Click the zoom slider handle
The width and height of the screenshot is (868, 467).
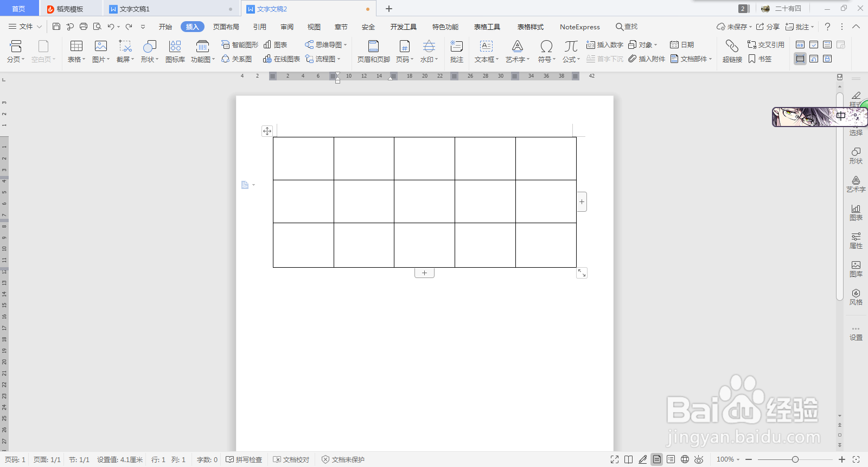[x=795, y=459]
